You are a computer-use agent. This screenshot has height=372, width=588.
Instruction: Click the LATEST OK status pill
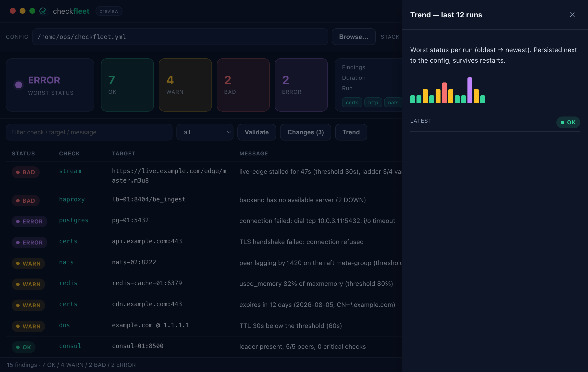(568, 122)
